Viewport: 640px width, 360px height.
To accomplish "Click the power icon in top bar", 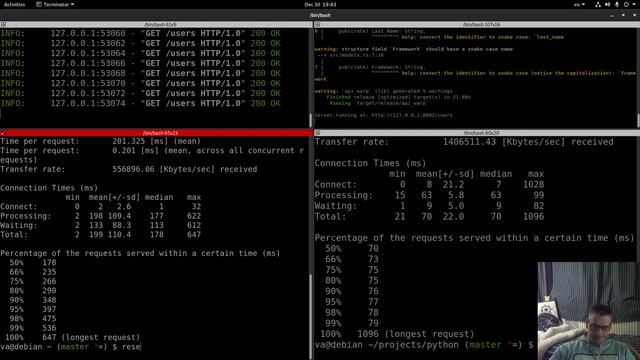I will [x=626, y=4].
